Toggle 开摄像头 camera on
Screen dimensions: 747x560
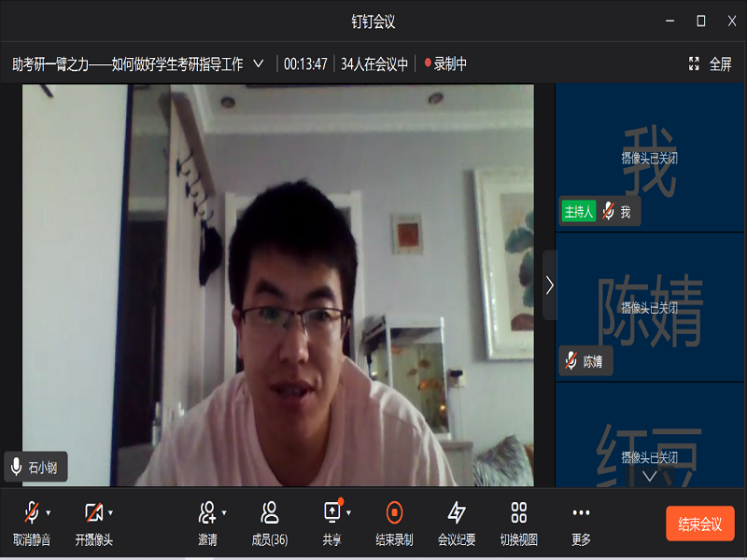[x=92, y=512]
